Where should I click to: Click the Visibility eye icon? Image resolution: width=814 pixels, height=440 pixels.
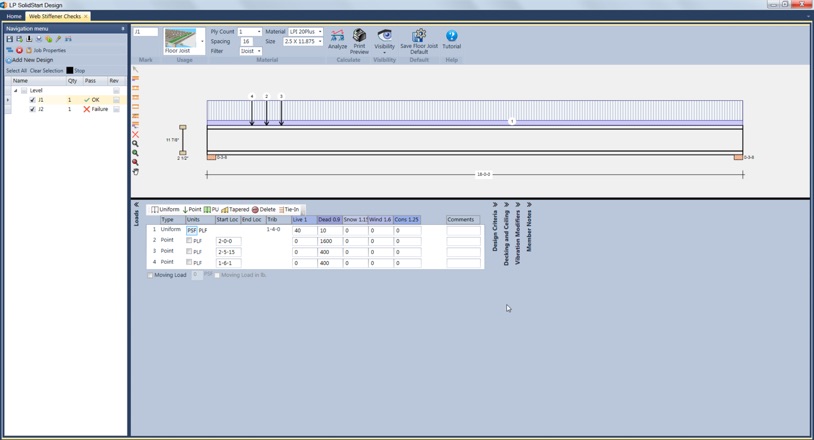pyautogui.click(x=384, y=37)
